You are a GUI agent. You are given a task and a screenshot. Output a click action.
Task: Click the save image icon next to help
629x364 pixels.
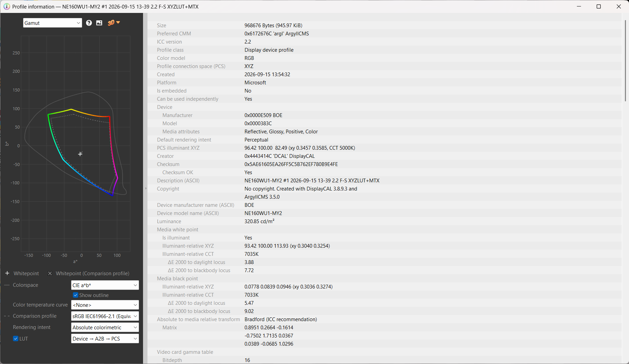tap(99, 23)
